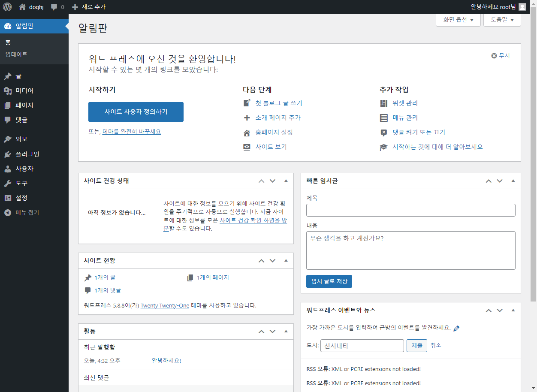Move 사이트 건강 상태 widget down
537x392 pixels.
[272, 181]
